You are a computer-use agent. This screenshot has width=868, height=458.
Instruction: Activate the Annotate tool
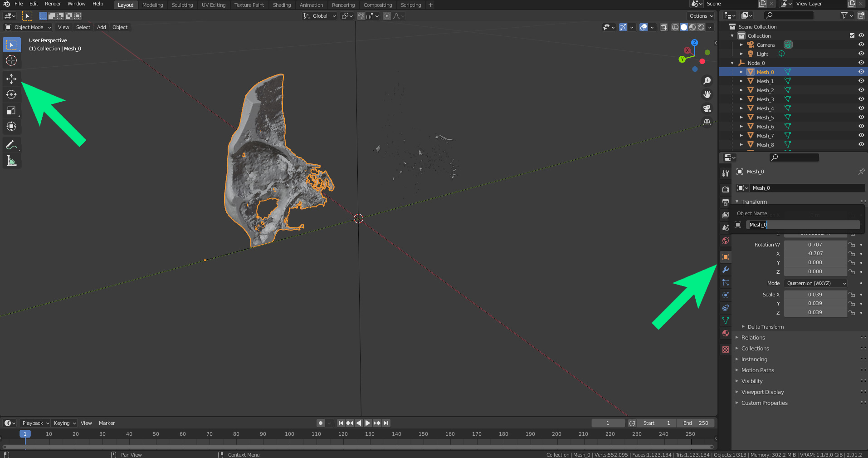pyautogui.click(x=11, y=145)
